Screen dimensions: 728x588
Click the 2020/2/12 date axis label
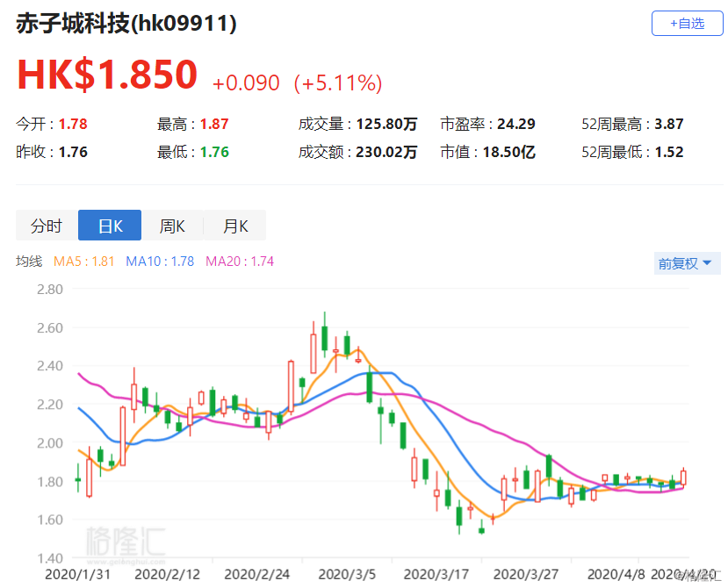[167, 574]
